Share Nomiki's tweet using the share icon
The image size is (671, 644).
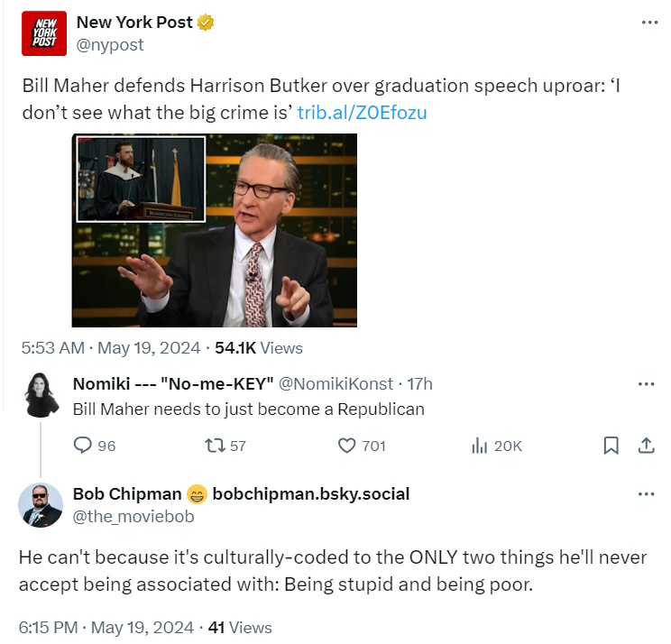point(646,445)
